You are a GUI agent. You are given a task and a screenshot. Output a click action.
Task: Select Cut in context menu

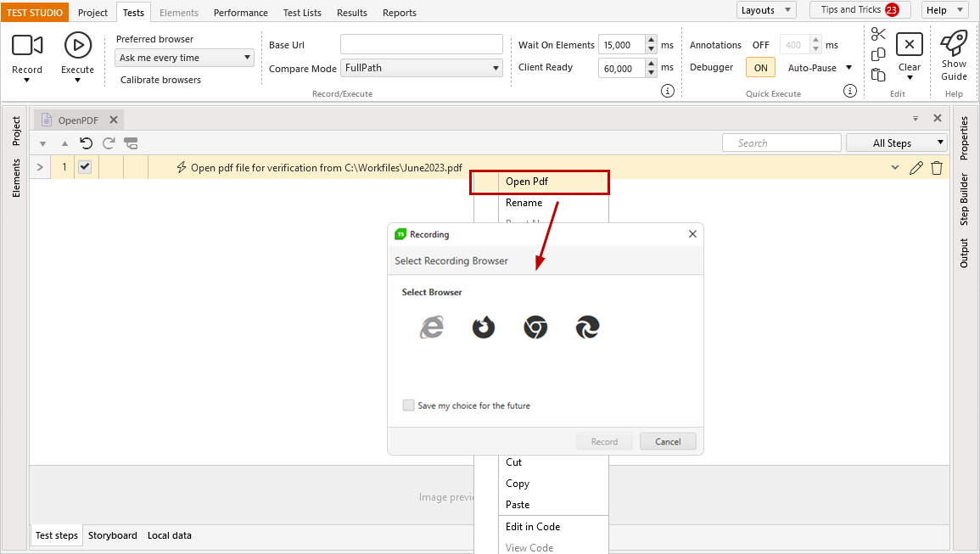tap(541, 462)
